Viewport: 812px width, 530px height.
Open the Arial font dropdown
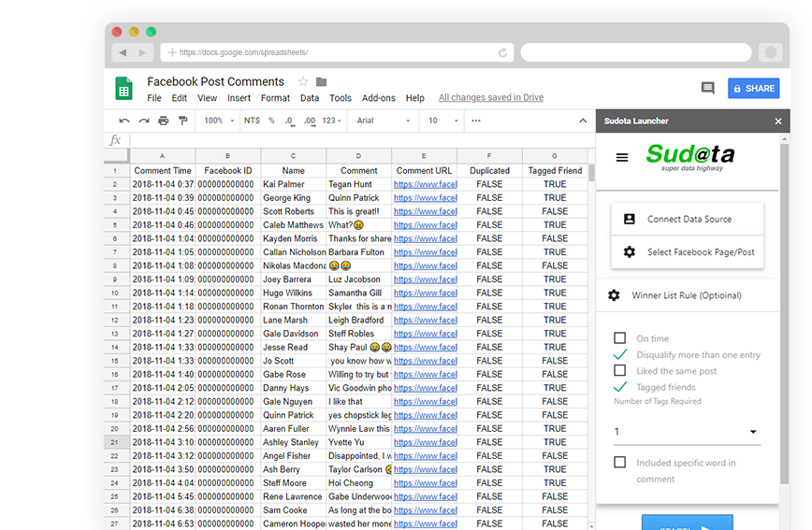coord(384,121)
